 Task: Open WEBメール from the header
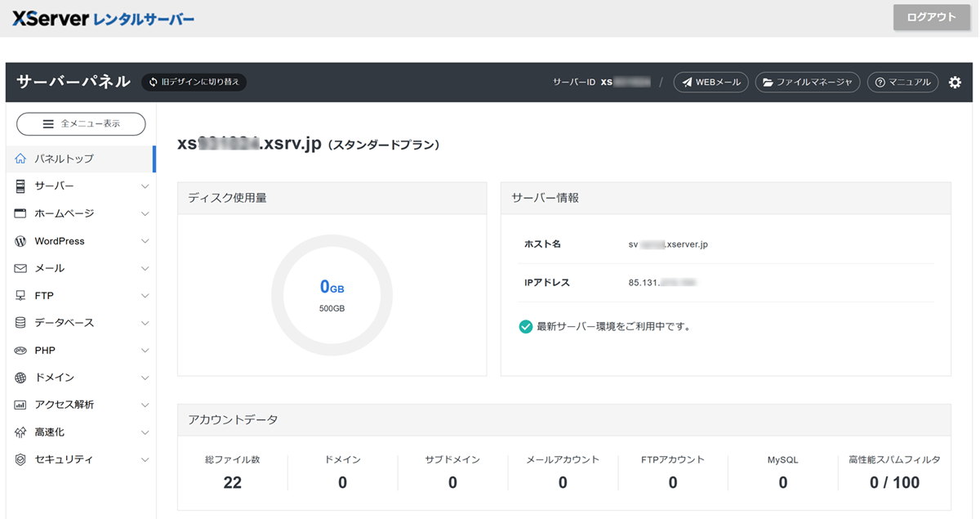[x=710, y=83]
